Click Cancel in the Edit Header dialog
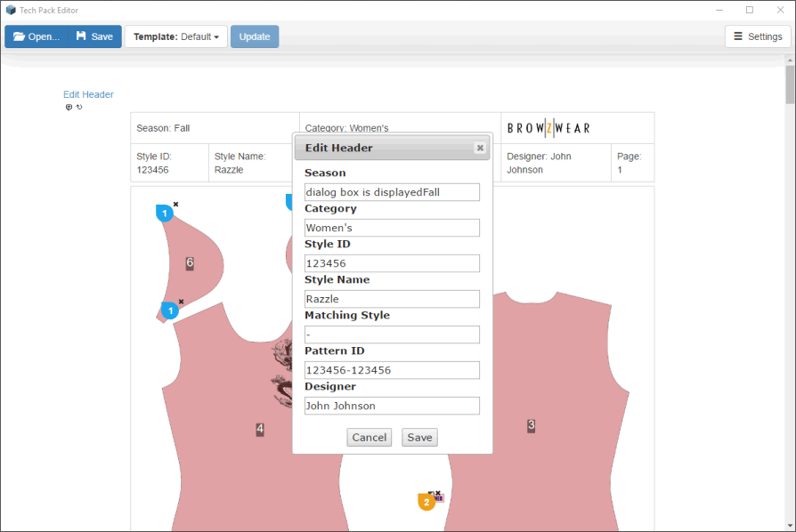This screenshot has height=532, width=796. coord(370,437)
